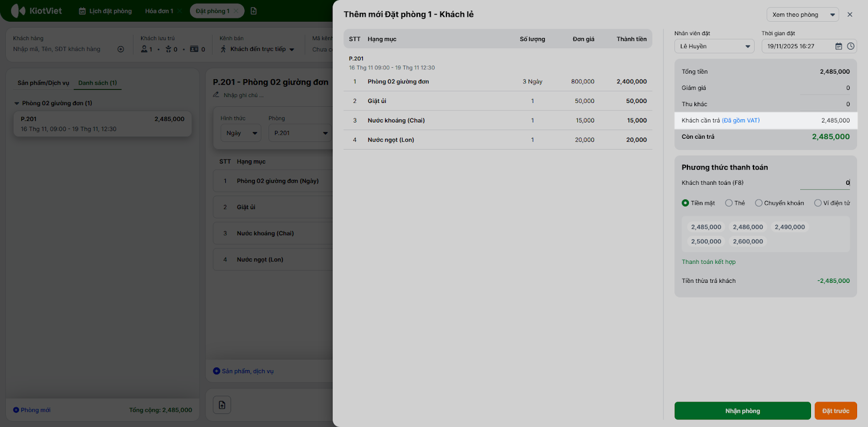This screenshot has width=868, height=427.
Task: Select Ví điện tử payment option
Action: [818, 203]
